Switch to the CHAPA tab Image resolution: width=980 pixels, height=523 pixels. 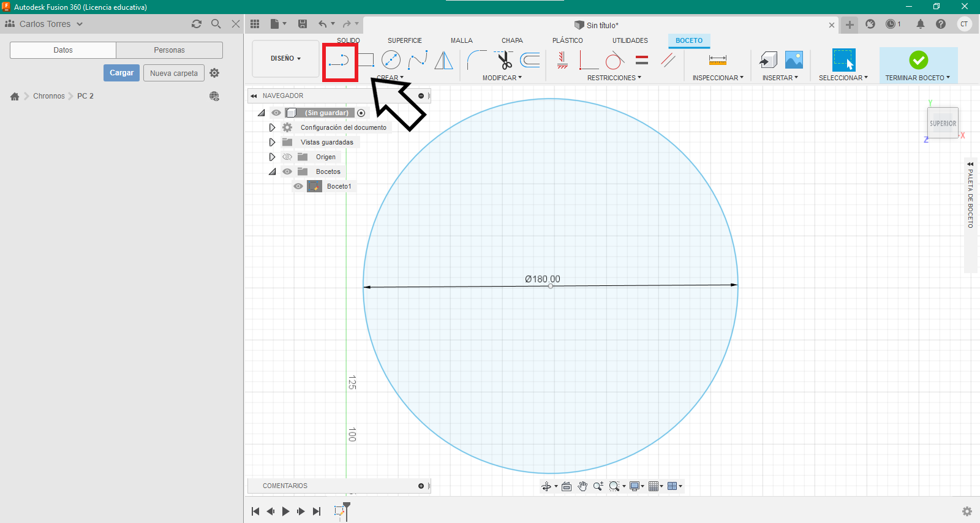pos(512,40)
